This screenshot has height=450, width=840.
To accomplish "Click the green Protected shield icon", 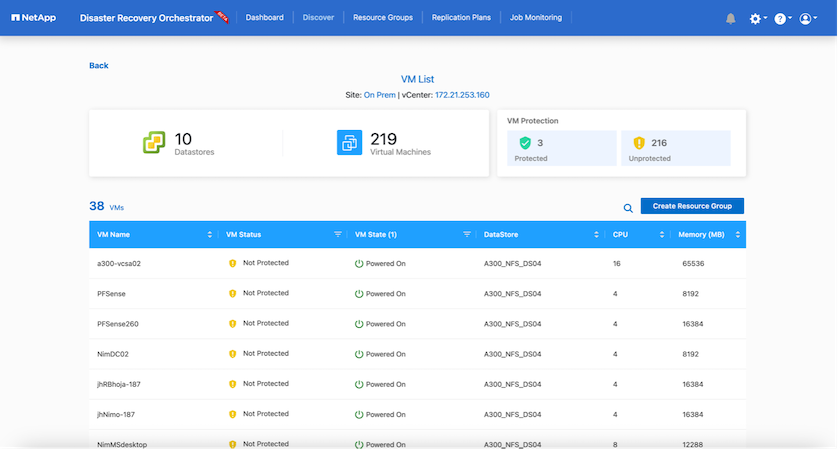I will (x=525, y=143).
